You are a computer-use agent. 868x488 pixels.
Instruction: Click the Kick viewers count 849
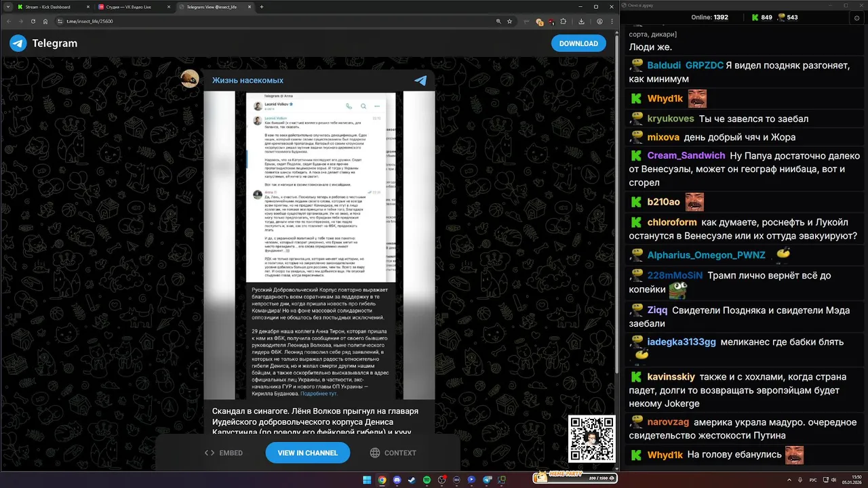pos(762,17)
